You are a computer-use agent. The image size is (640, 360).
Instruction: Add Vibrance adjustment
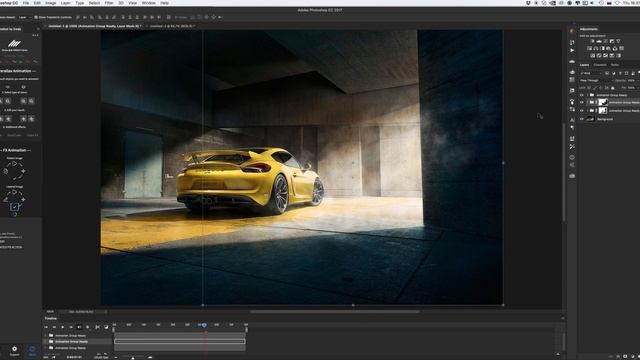pos(618,41)
